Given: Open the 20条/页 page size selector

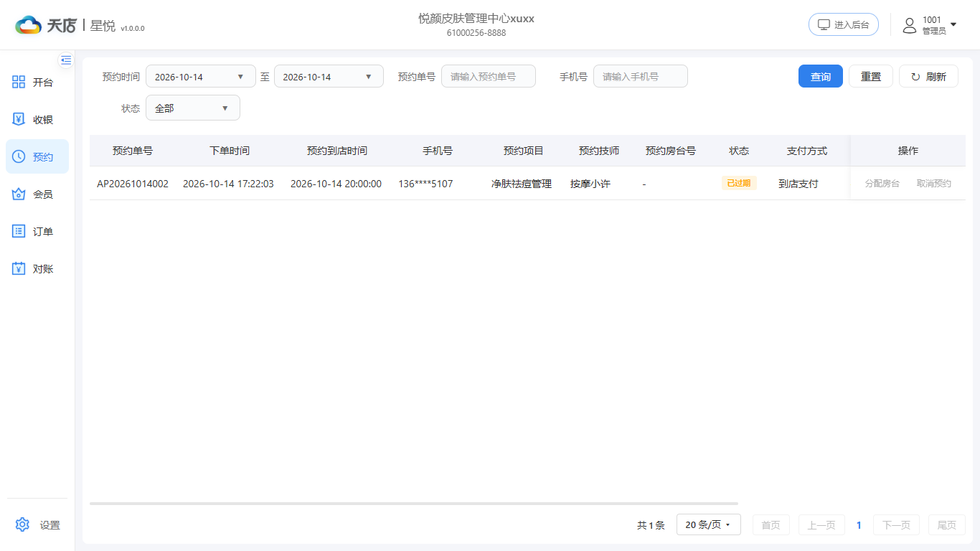Looking at the screenshot, I should click(709, 524).
